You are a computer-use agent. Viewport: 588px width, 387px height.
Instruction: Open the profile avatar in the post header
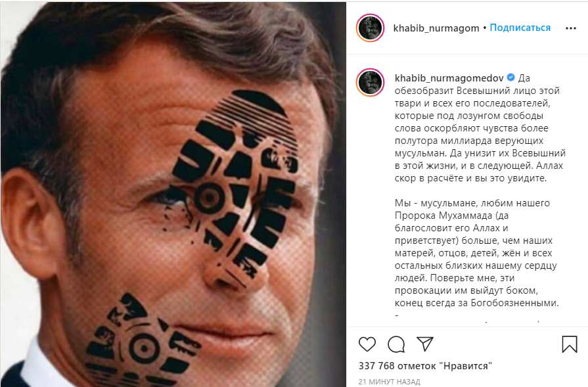coord(370,28)
